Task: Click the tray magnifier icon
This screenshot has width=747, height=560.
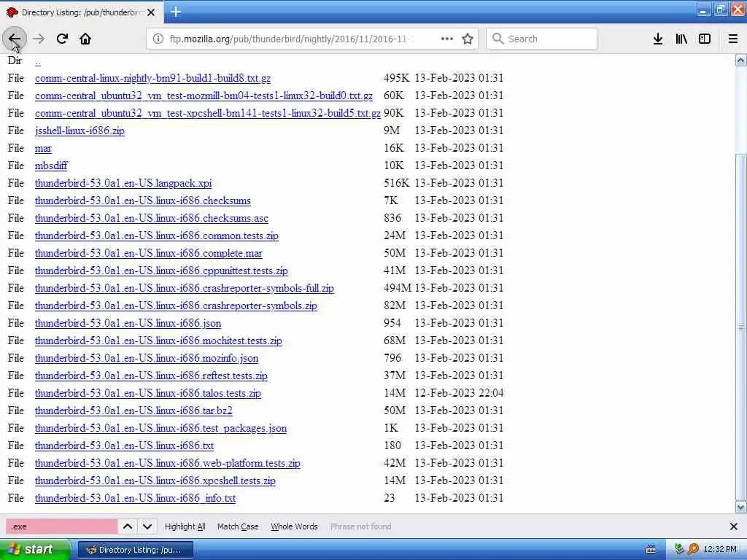Action: point(693,550)
